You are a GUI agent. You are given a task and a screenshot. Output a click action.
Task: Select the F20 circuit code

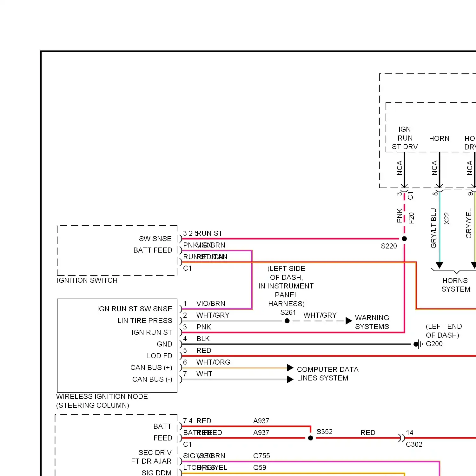coord(411,218)
